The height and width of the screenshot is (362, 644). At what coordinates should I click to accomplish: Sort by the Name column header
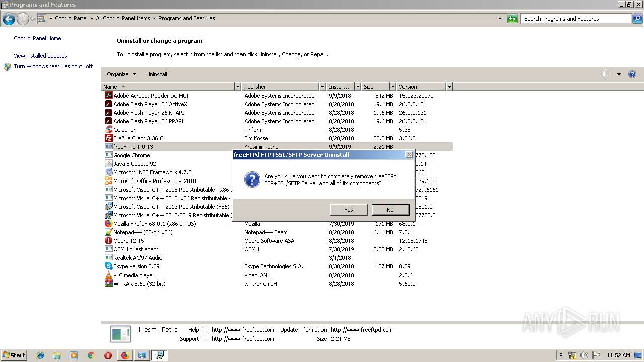[168, 87]
